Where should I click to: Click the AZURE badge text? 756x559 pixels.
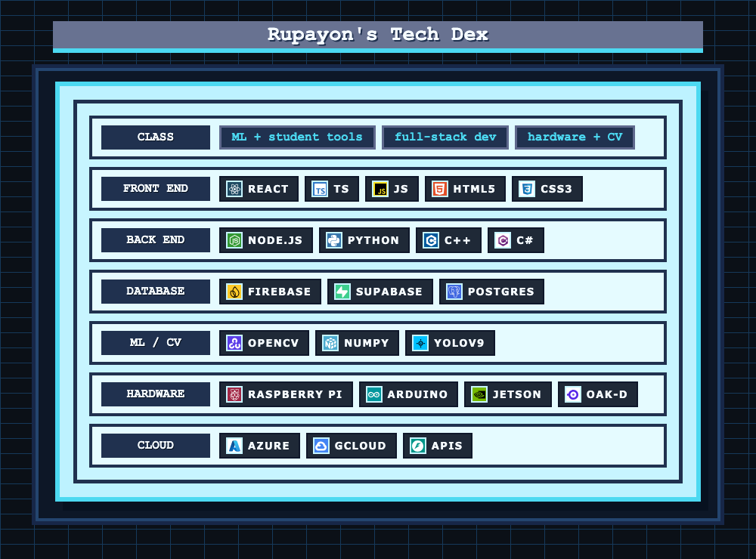(x=268, y=446)
